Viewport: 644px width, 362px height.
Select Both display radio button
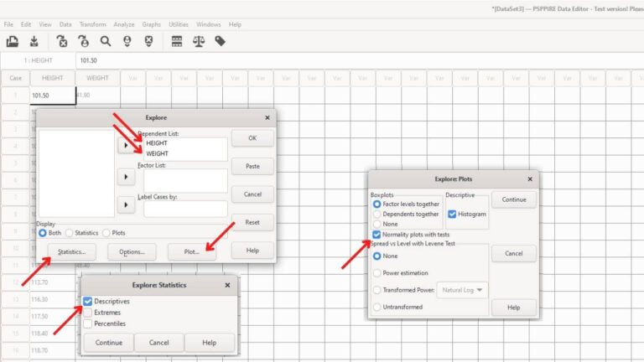click(42, 233)
